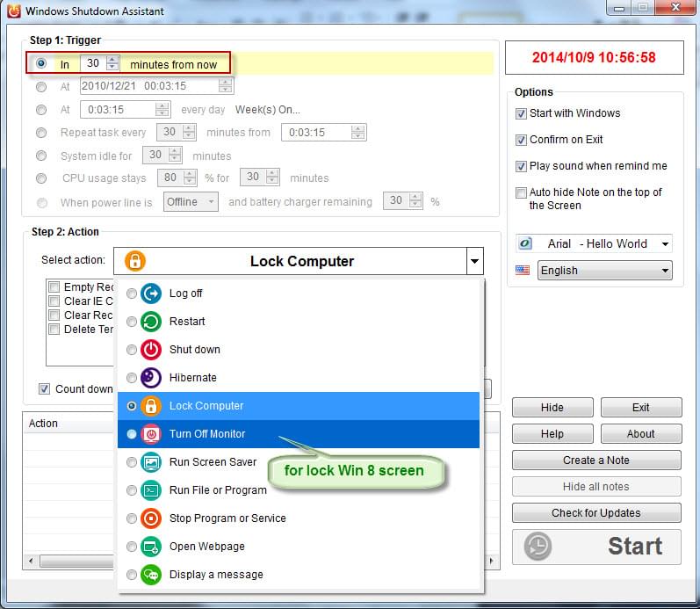Click the purple Hibernate moon icon
The height and width of the screenshot is (609, 700).
point(151,378)
